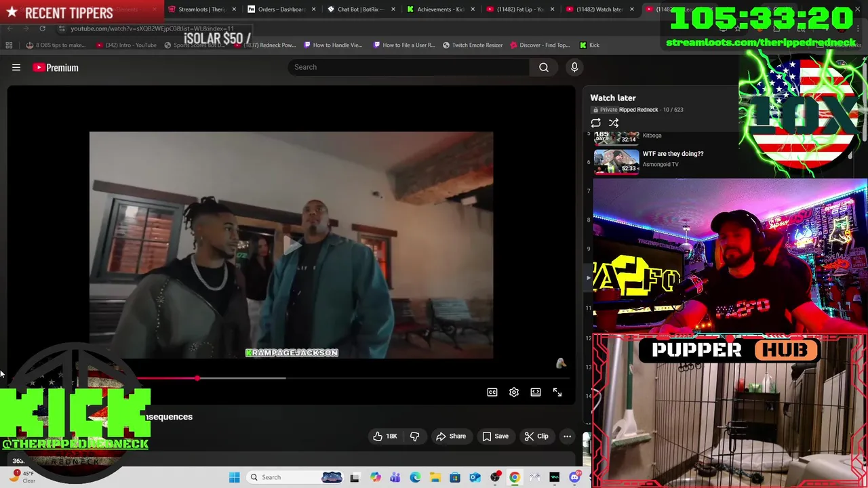Dislike the video with thumbs down
The width and height of the screenshot is (868, 488).
point(414,436)
